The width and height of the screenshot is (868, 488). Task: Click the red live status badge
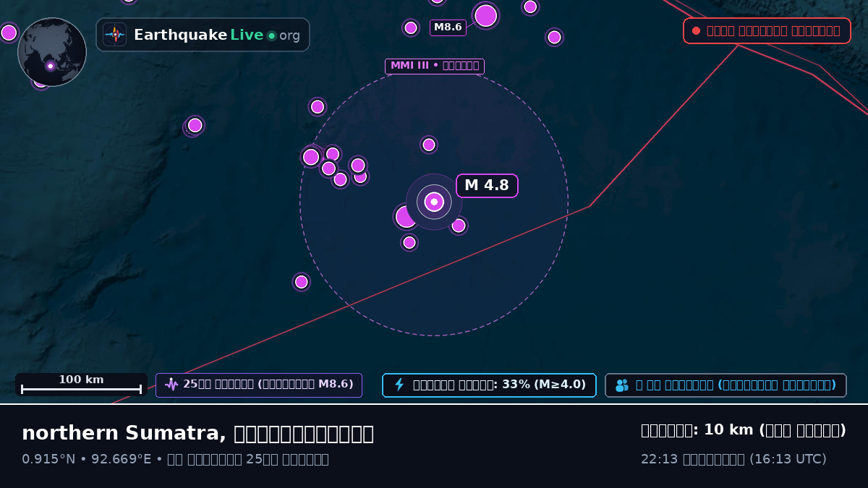(x=767, y=31)
